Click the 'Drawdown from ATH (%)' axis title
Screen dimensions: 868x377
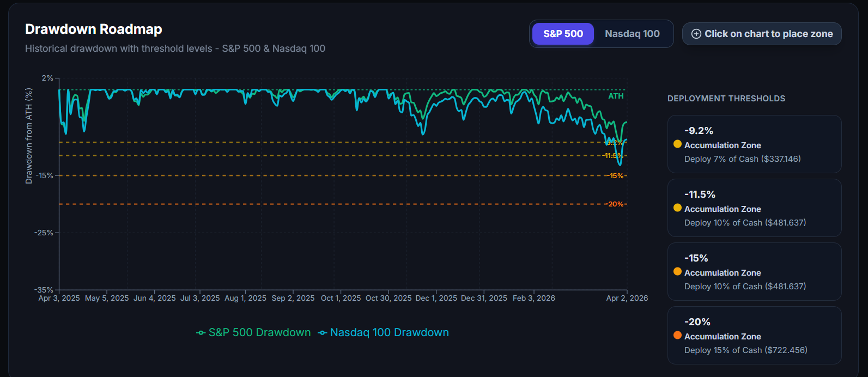pos(29,136)
